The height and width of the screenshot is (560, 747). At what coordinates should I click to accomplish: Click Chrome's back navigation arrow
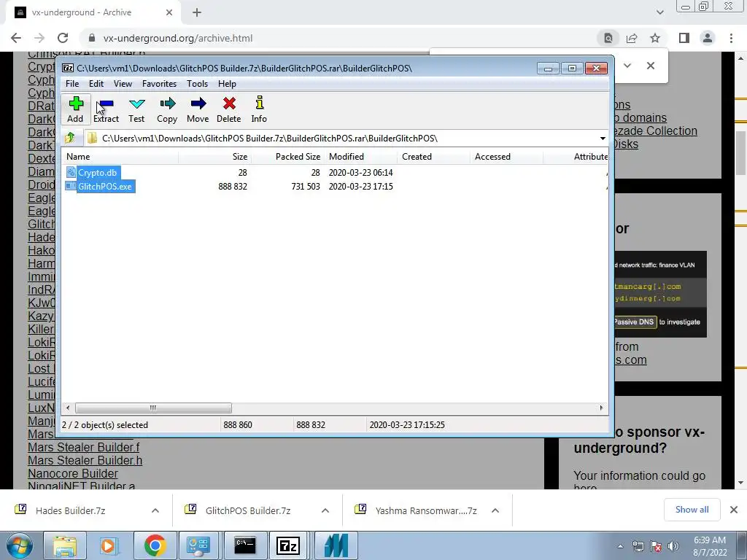[16, 38]
